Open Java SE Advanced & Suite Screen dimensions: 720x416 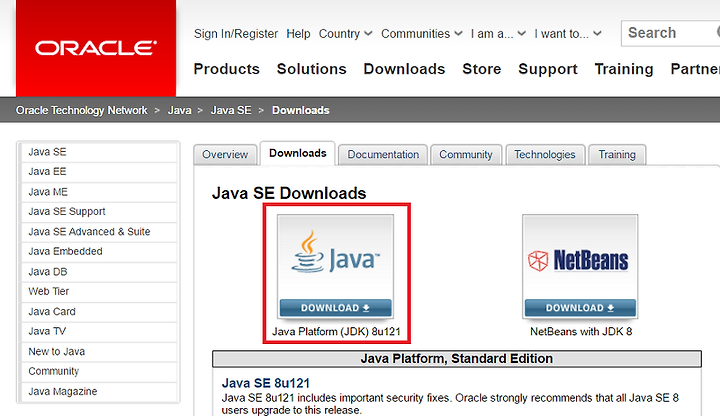(99, 232)
